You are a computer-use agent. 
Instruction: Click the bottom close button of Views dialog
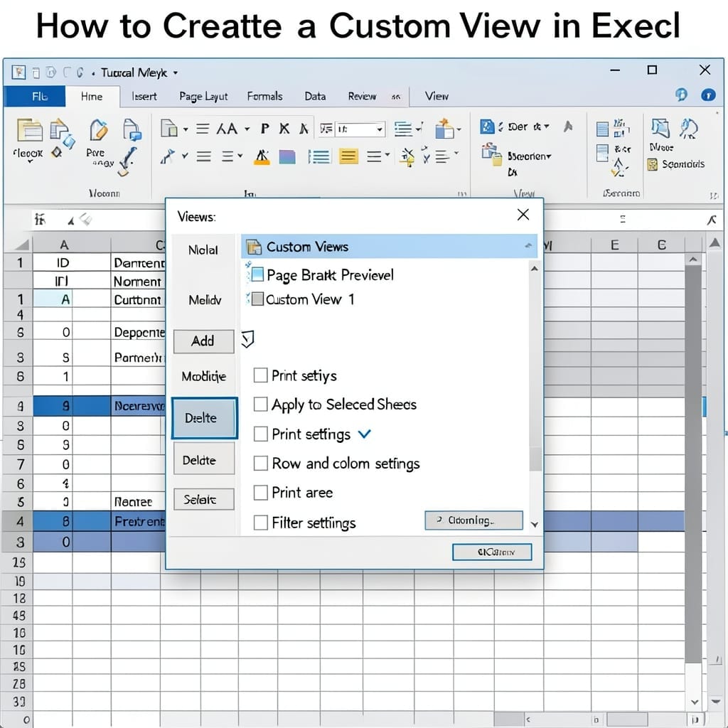[492, 552]
